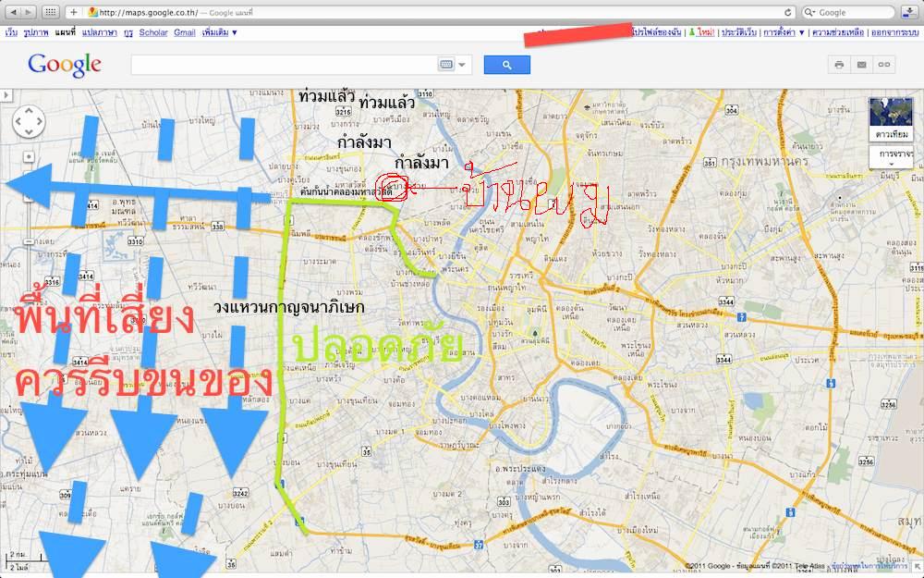This screenshot has width=924, height=578.
Task: Go back with the Safari back arrow
Action: click(x=13, y=12)
